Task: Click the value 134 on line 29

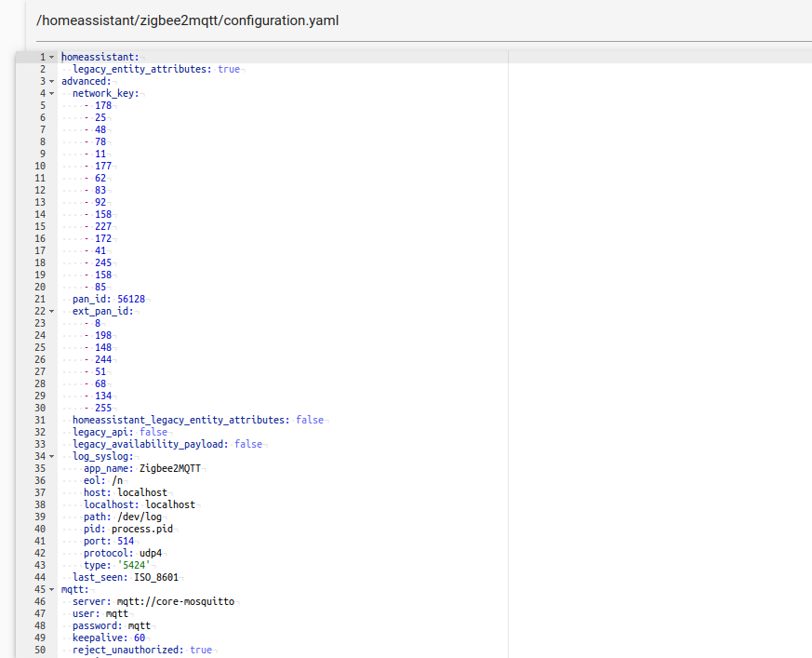Action: [x=103, y=396]
